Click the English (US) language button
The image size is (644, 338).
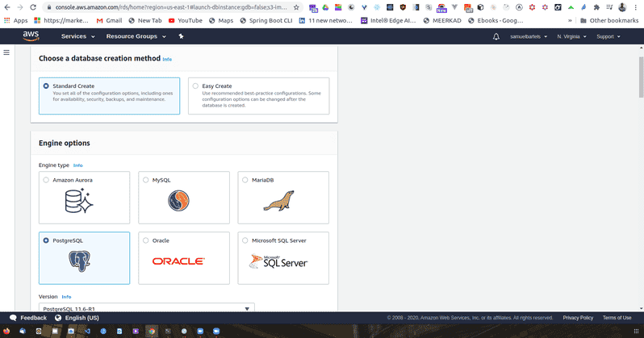tap(77, 318)
